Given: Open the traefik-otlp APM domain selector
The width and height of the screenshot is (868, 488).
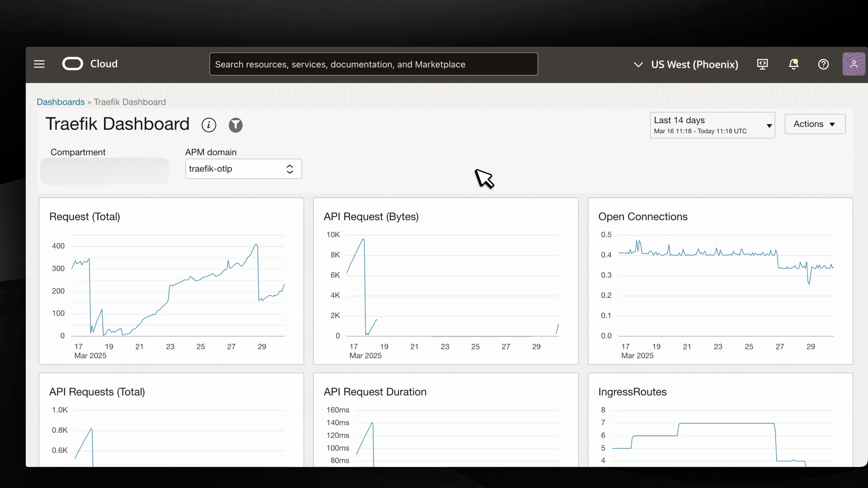Looking at the screenshot, I should pyautogui.click(x=243, y=169).
